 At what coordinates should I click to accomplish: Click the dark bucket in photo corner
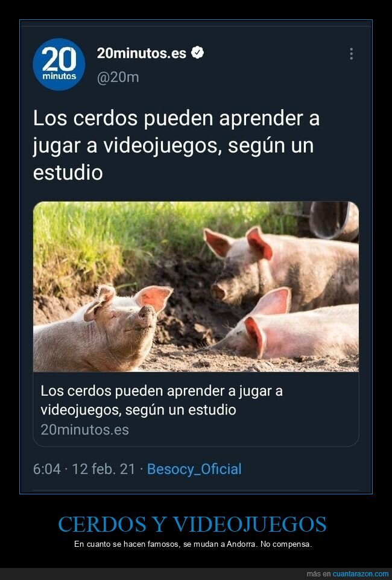pyautogui.click(x=334, y=220)
